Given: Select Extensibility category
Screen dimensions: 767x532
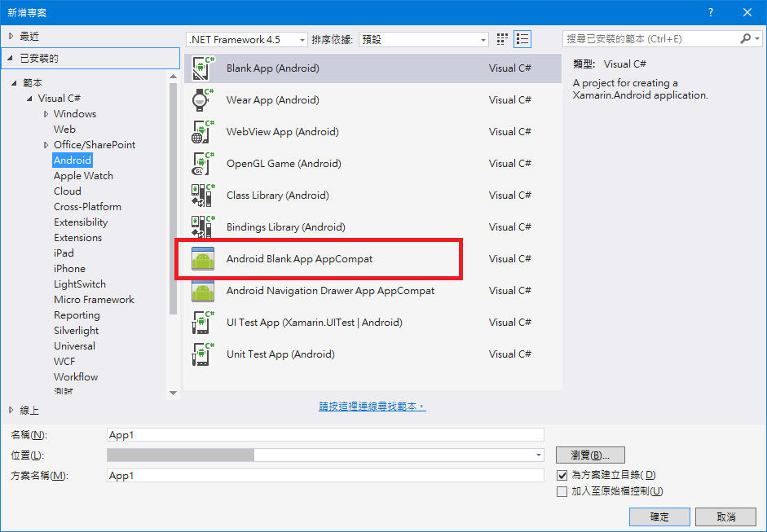Looking at the screenshot, I should [x=81, y=222].
